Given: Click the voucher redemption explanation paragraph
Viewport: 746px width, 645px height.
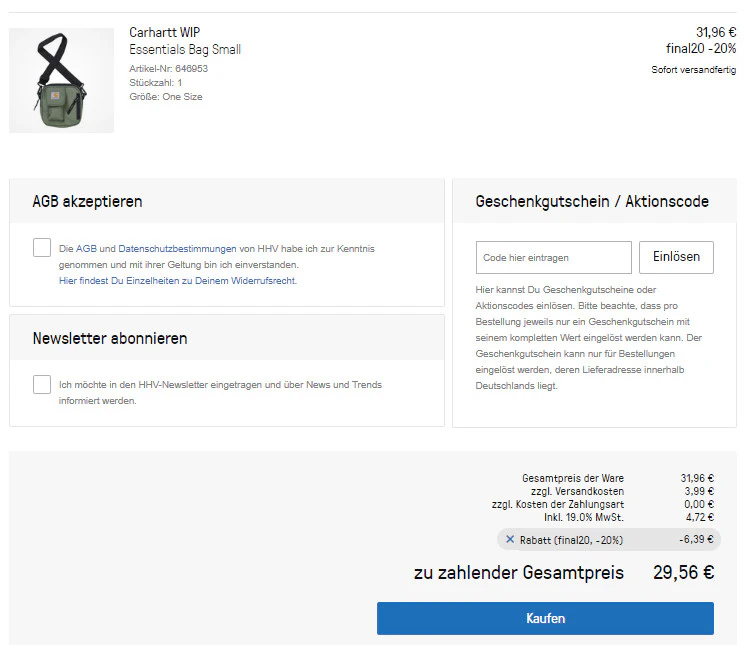Looking at the screenshot, I should (x=589, y=338).
